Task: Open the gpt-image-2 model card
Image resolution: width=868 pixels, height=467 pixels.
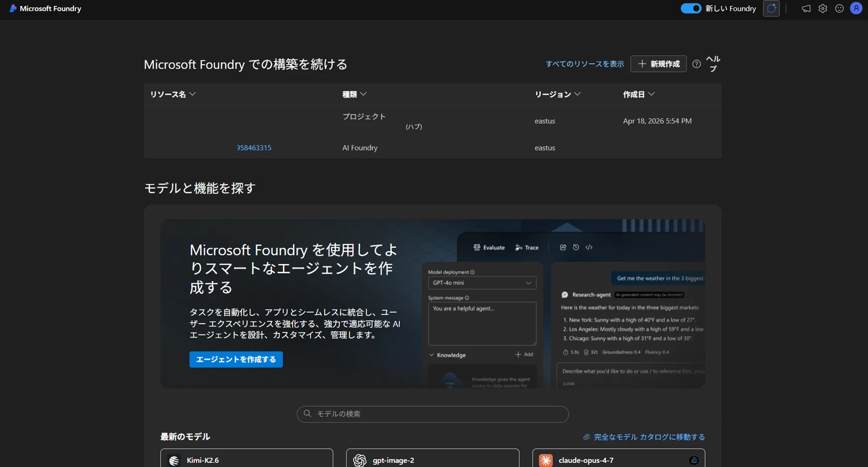Action: point(433,458)
